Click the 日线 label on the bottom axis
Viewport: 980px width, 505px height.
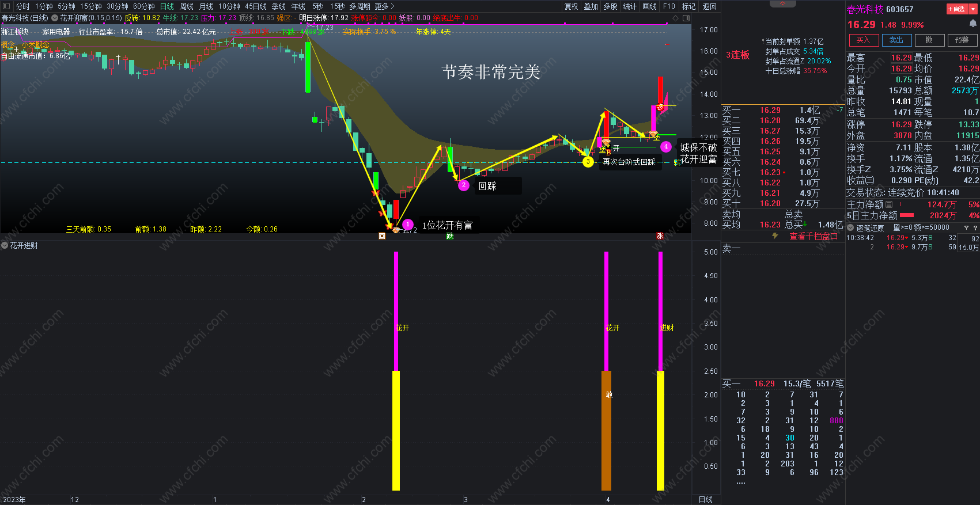pyautogui.click(x=706, y=499)
